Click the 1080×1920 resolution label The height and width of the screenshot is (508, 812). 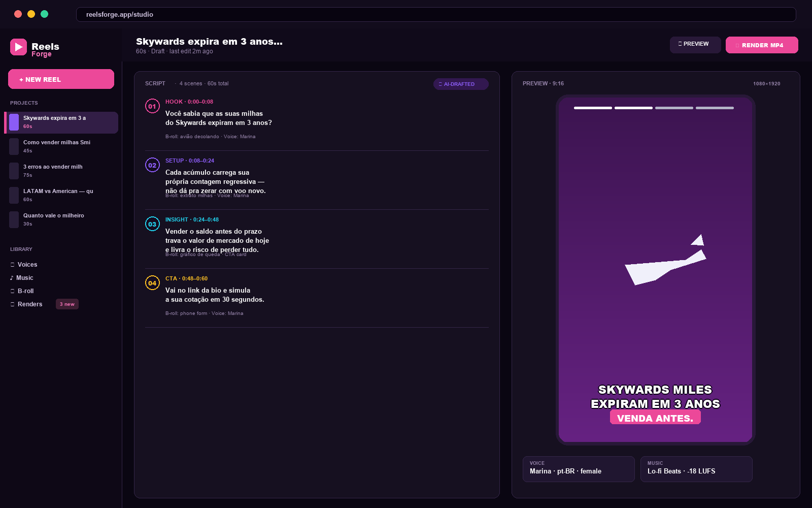pyautogui.click(x=767, y=84)
